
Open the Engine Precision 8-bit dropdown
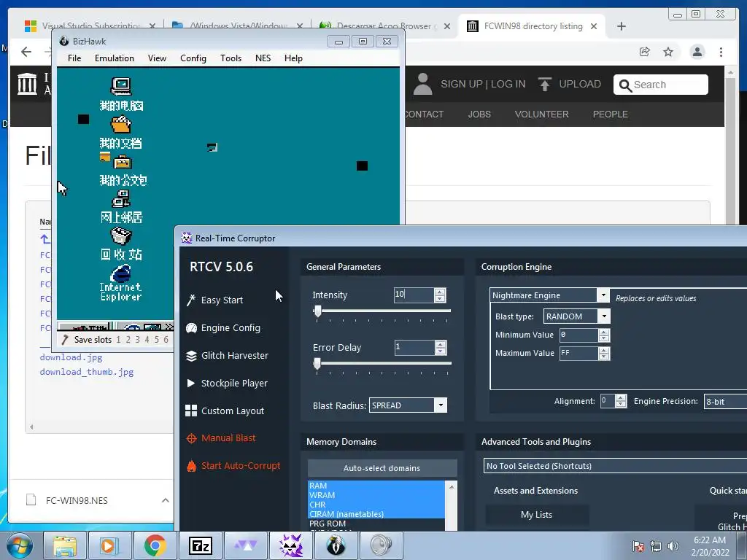coord(725,402)
